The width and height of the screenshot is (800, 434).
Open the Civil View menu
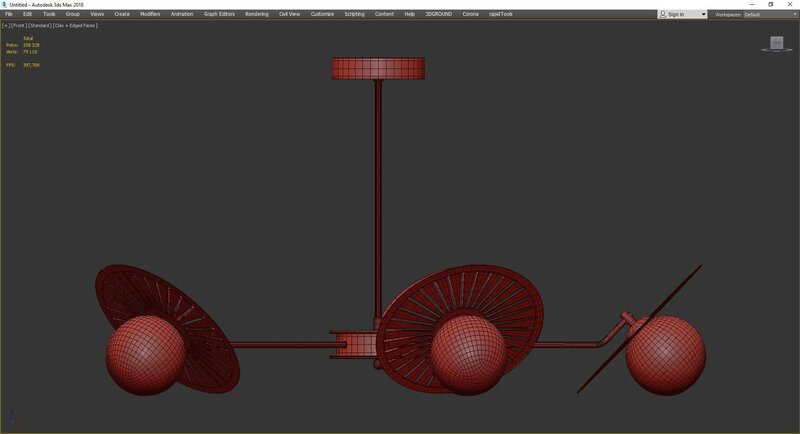point(289,14)
